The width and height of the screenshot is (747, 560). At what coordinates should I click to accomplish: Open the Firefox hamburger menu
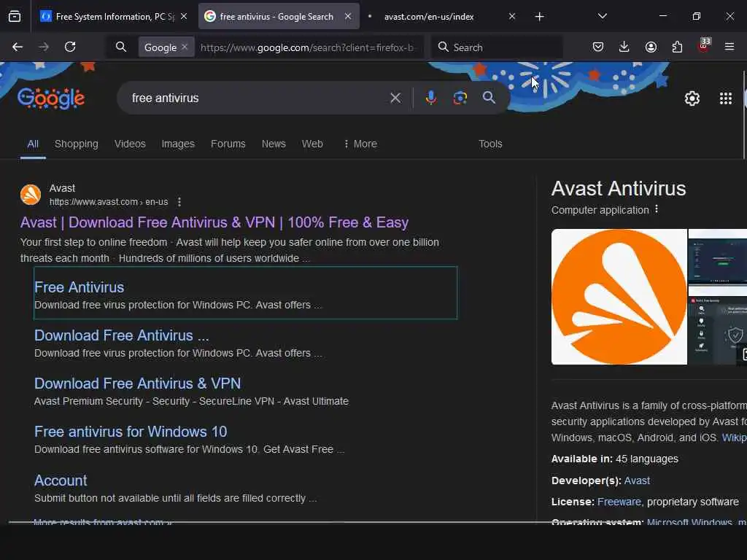point(729,47)
